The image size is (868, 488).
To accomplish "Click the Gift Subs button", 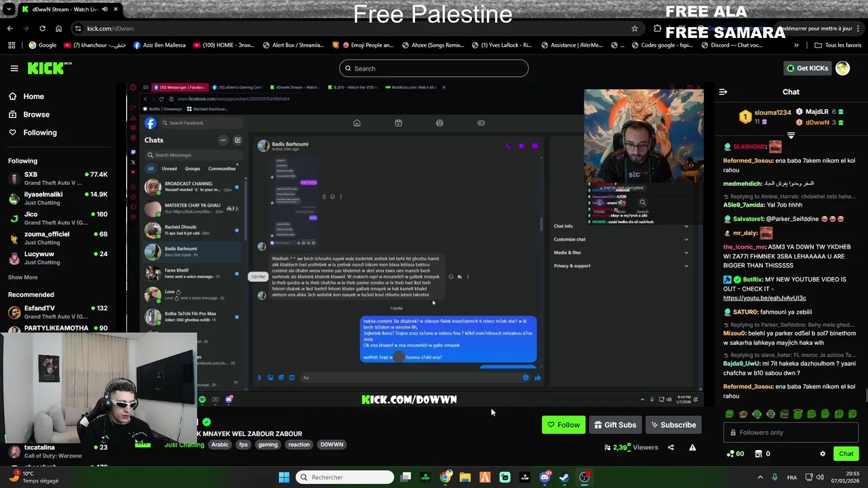I will pyautogui.click(x=615, y=425).
